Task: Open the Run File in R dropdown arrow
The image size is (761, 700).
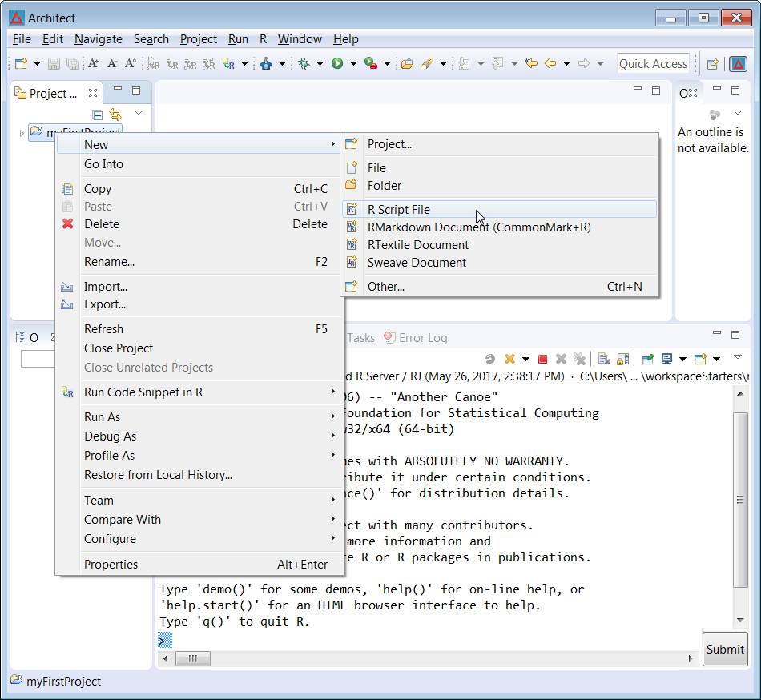Action: click(x=244, y=63)
